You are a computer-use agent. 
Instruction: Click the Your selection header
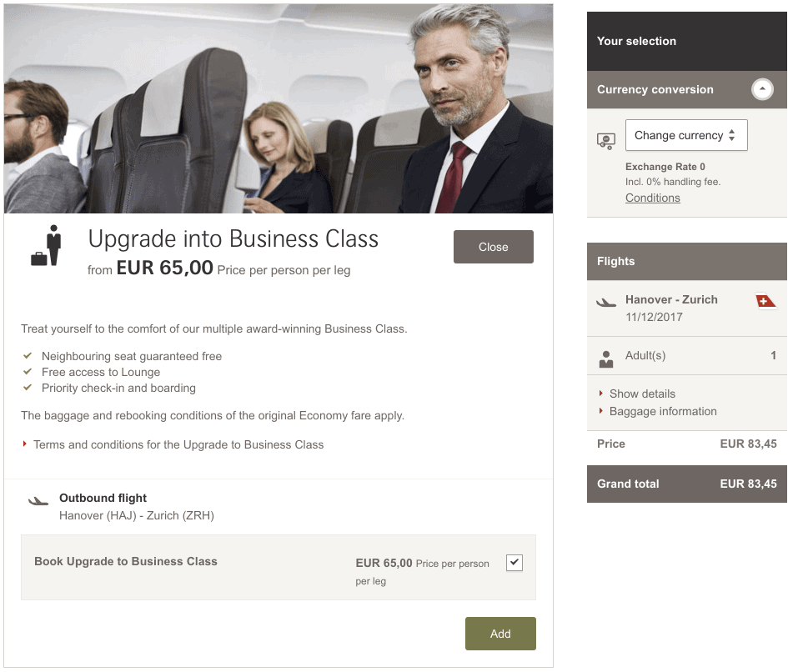(x=686, y=41)
